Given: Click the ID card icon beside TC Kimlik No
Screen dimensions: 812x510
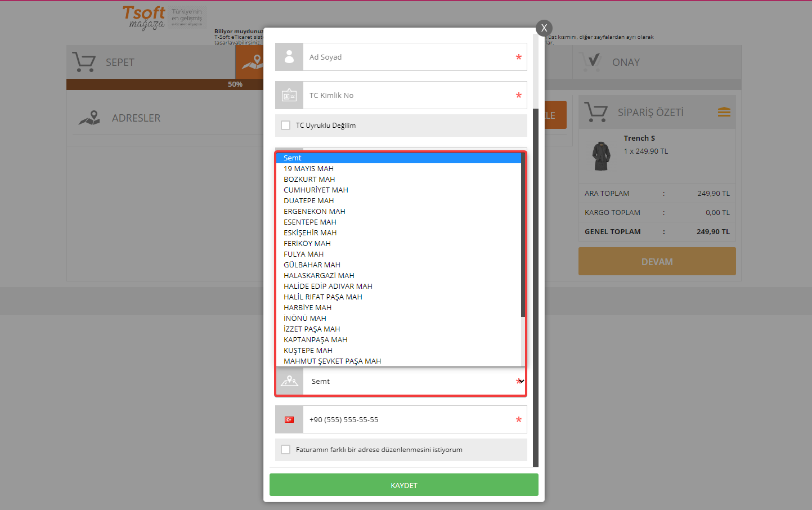Looking at the screenshot, I should click(x=289, y=95).
